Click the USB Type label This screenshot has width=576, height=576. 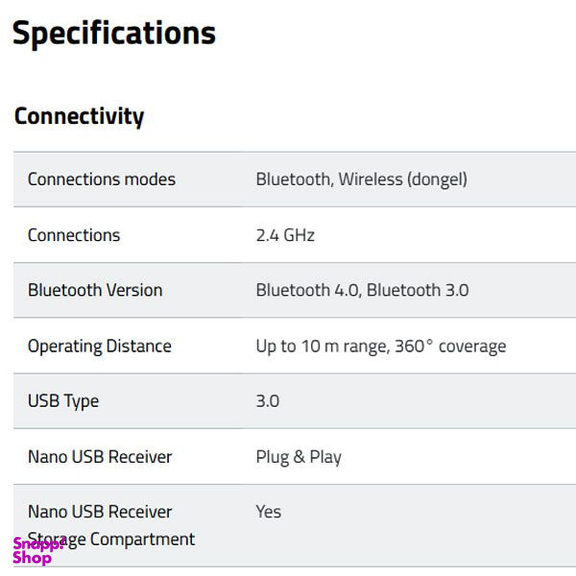[x=63, y=401]
